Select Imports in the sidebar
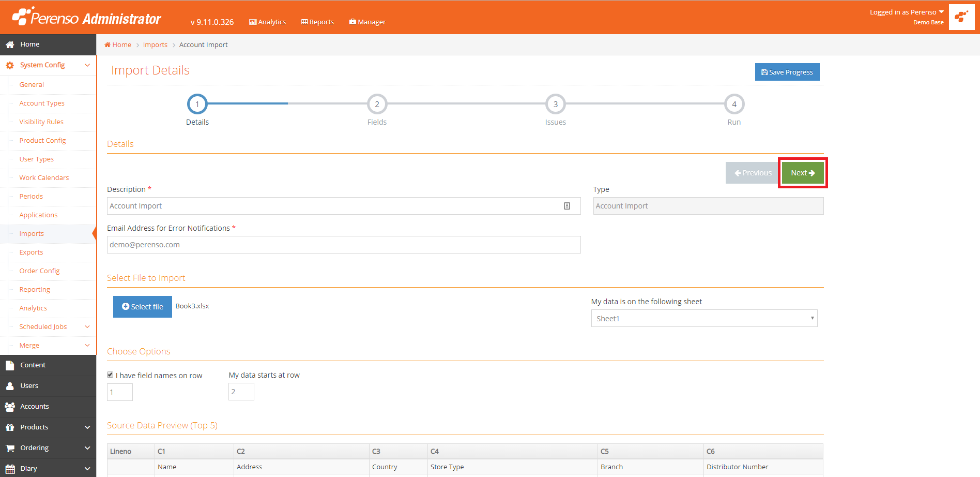Screen dimensions: 980x477 tap(32, 234)
